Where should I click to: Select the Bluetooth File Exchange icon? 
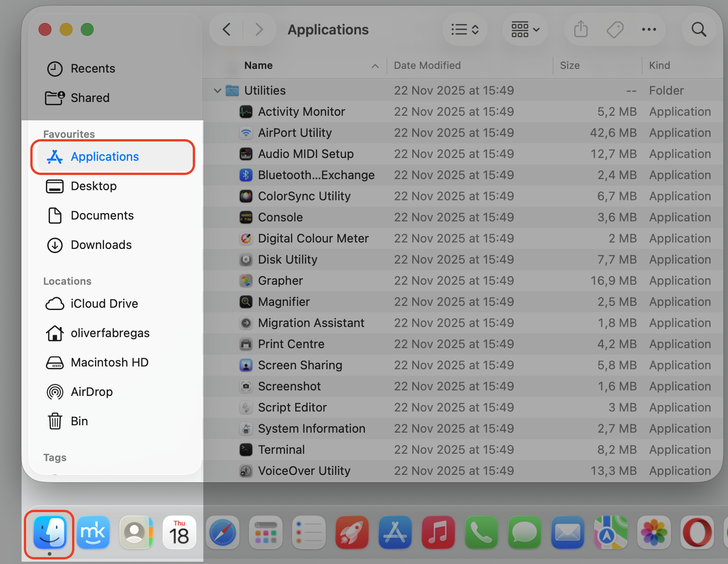tap(246, 175)
